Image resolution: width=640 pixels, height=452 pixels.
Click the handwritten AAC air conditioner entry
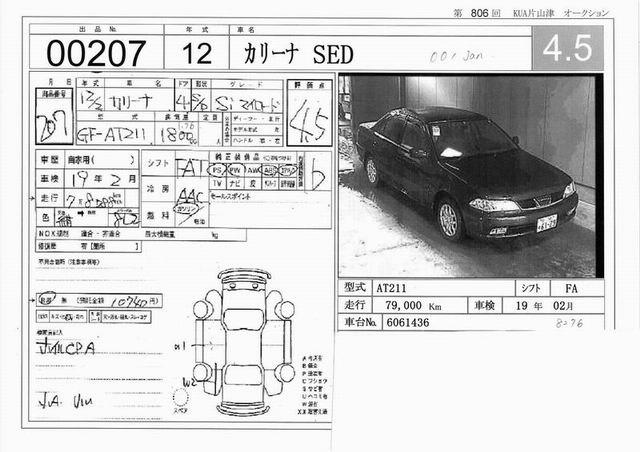[190, 196]
